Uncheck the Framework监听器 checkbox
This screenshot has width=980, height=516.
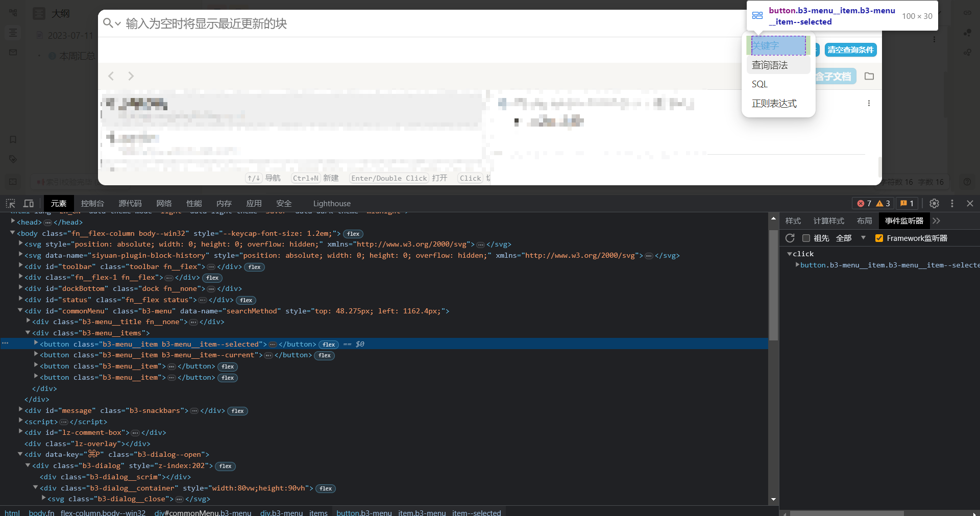(879, 238)
